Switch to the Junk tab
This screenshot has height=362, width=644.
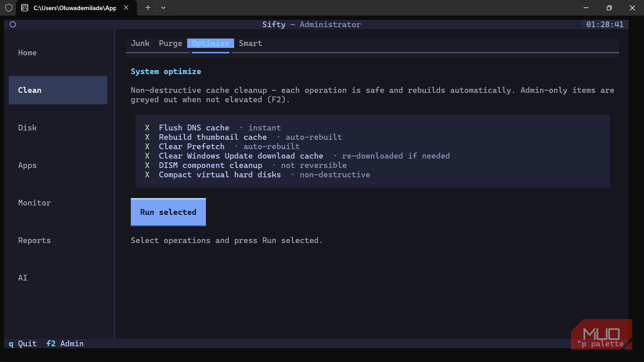point(140,43)
